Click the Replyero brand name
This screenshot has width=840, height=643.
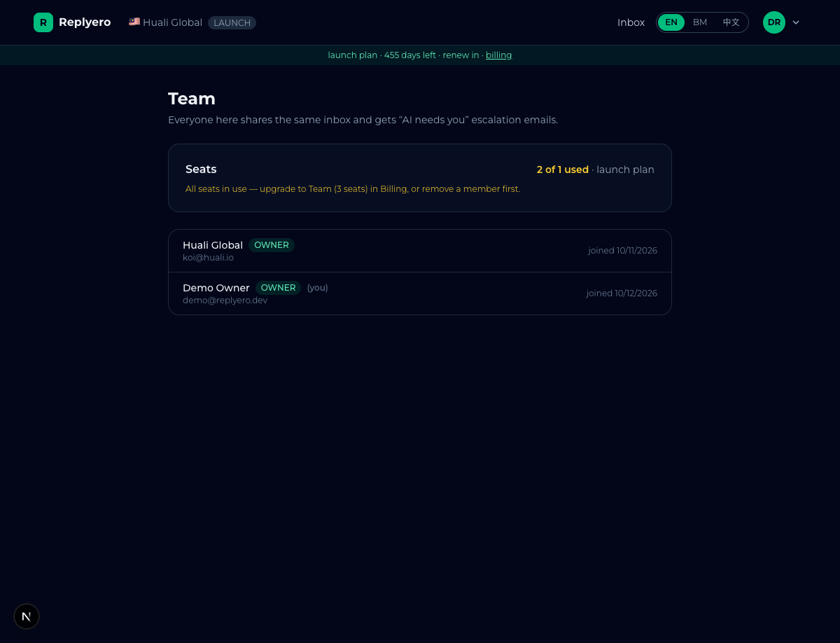85,22
